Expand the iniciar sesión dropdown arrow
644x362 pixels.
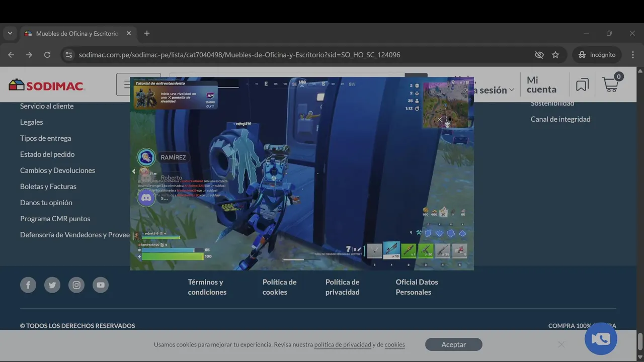click(x=512, y=90)
